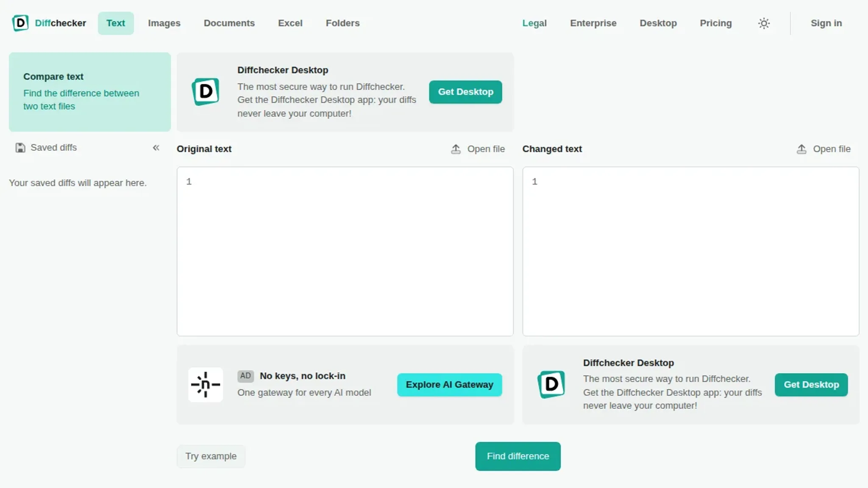The width and height of the screenshot is (868, 488).
Task: Click Get Desktop in the top banner
Action: [x=465, y=92]
